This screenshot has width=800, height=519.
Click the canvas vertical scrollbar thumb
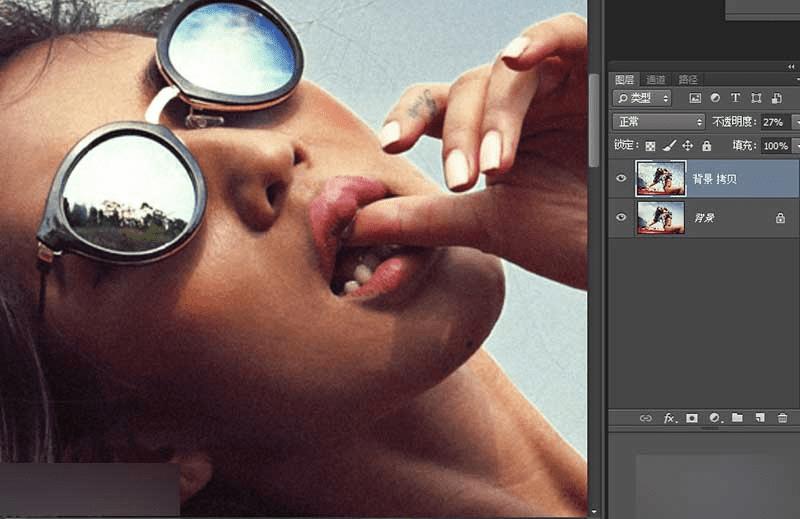(593, 120)
